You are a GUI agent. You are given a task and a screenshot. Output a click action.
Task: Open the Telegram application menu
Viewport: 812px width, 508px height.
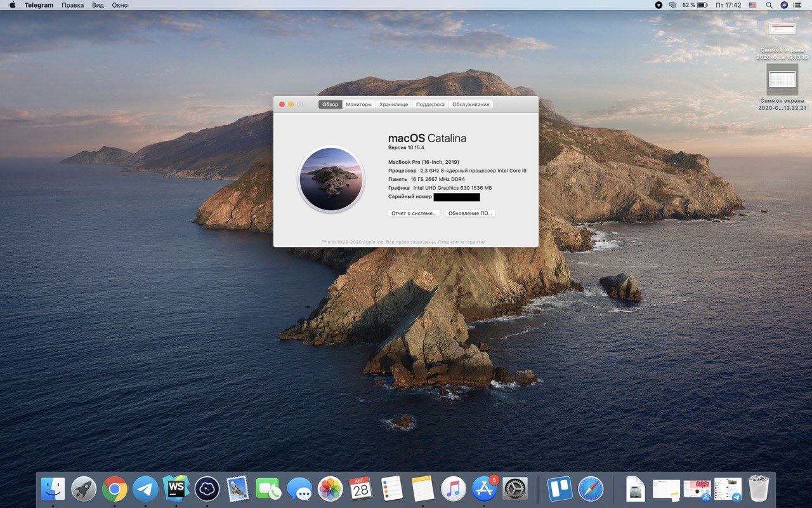pyautogui.click(x=39, y=5)
